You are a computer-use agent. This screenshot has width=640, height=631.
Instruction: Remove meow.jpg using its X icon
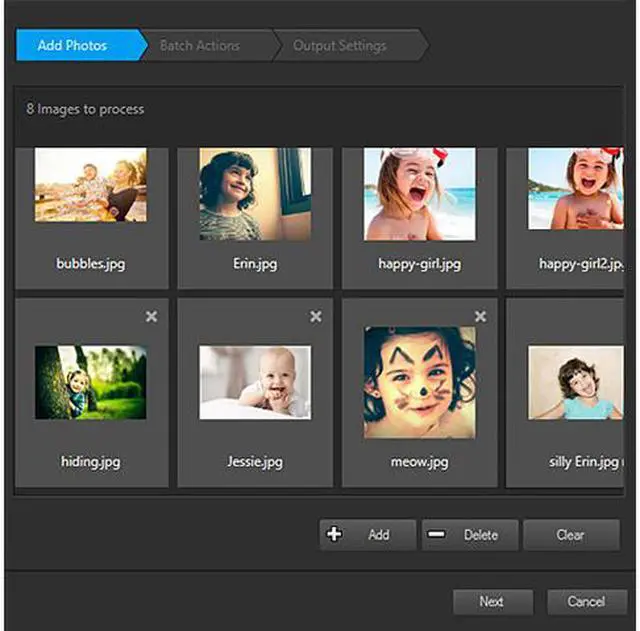[x=480, y=316]
